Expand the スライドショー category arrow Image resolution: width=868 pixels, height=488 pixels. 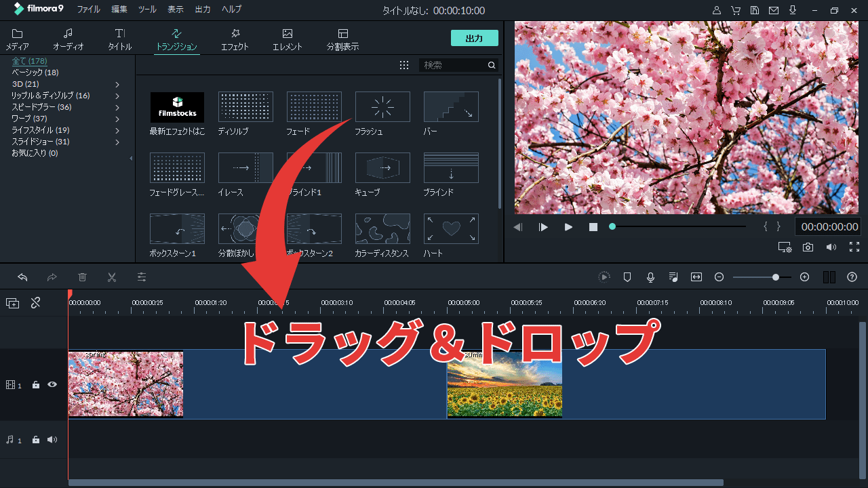point(117,142)
